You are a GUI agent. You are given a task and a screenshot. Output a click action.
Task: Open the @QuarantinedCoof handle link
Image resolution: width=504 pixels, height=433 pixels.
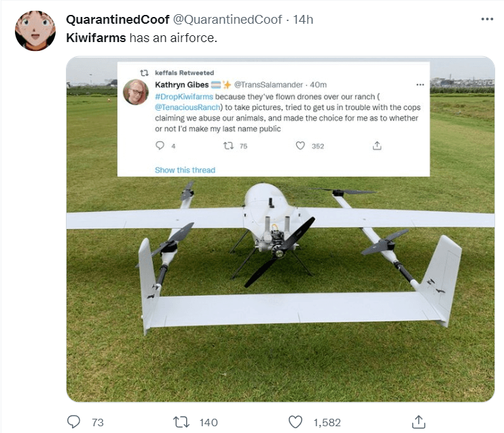coord(228,20)
